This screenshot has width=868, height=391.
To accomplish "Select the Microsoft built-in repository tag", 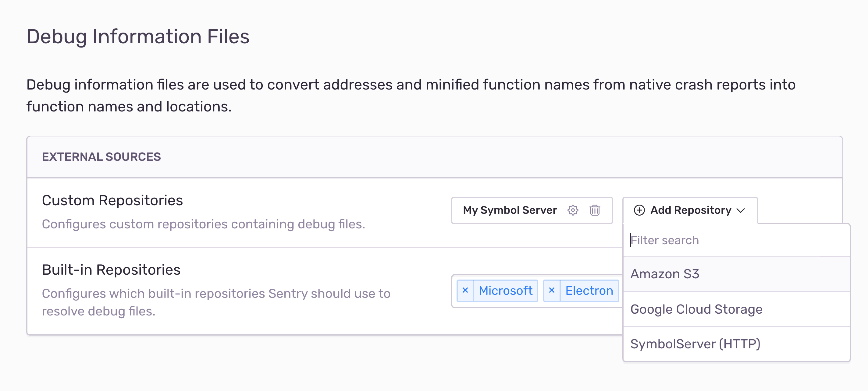I will click(505, 290).
